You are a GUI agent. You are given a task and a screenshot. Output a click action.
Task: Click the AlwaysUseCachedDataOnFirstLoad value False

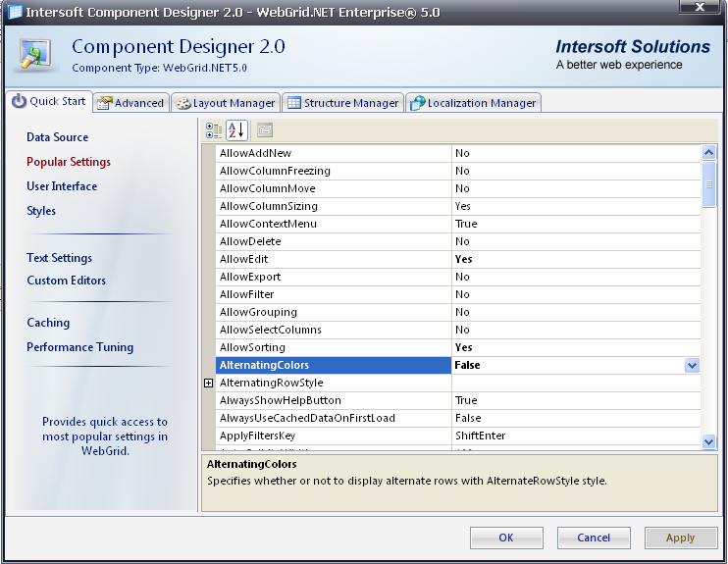point(468,418)
